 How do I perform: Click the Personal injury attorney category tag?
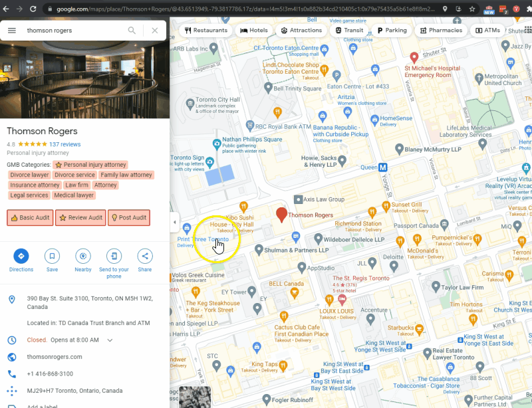coord(90,165)
